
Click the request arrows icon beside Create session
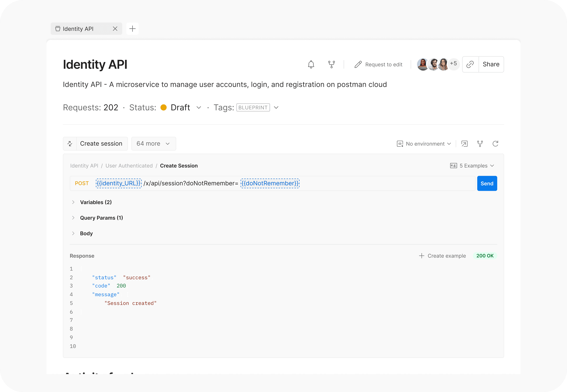pos(70,144)
